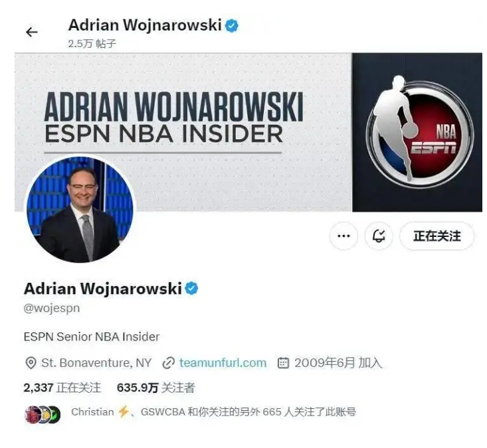Click the NBA ESPN logo in the banner

pyautogui.click(x=420, y=131)
